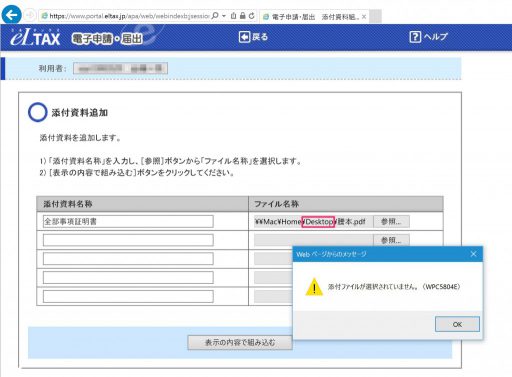The height and width of the screenshot is (377, 512).
Task: Click the refresh page icon
Action: click(x=252, y=16)
